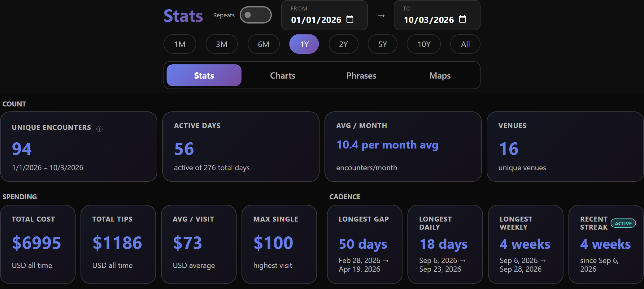Click the 'Sep 6, 2026 → Sep 28, 2026' text
This screenshot has height=289, width=644.
pyautogui.click(x=523, y=265)
